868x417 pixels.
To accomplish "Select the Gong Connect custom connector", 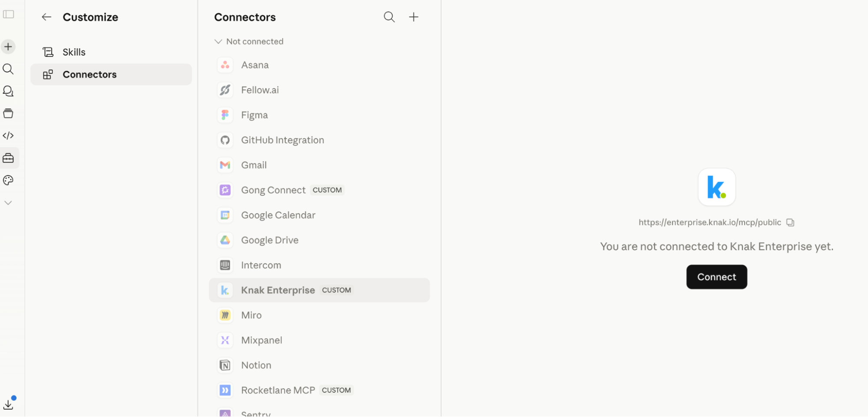I will [x=319, y=190].
